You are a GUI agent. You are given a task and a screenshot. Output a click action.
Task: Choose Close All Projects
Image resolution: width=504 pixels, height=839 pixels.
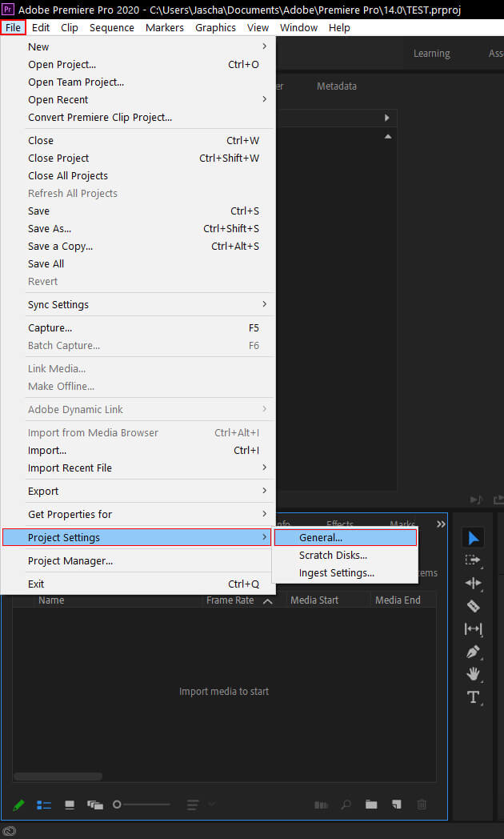[x=138, y=176]
